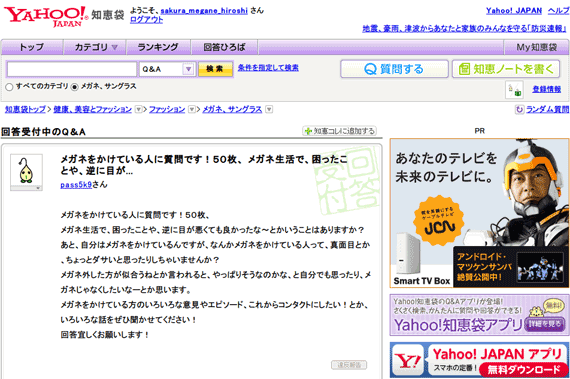Viewport: 570px width, 379px height.
Task: Click the 違反報告 button
Action: [349, 365]
